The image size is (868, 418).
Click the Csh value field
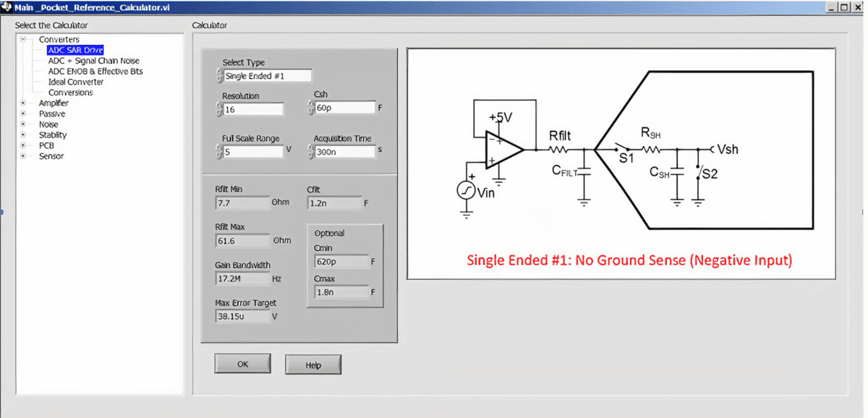345,108
